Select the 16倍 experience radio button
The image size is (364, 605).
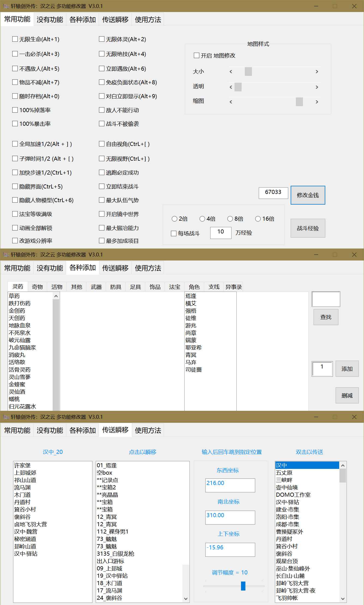(x=258, y=219)
